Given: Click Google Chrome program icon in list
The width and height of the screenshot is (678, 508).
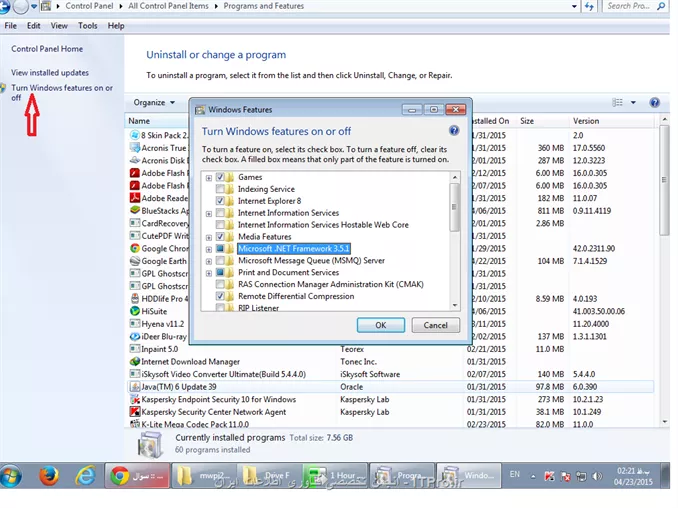Looking at the screenshot, I should click(x=135, y=249).
